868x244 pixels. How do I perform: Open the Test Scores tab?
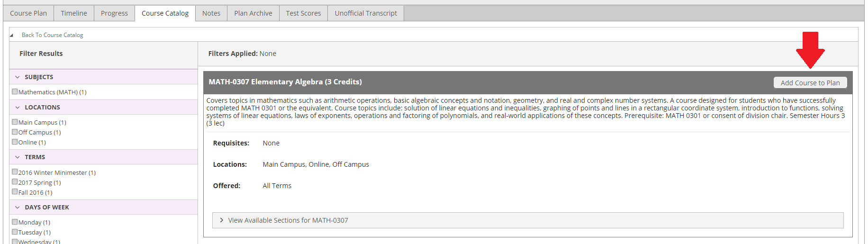(x=303, y=13)
